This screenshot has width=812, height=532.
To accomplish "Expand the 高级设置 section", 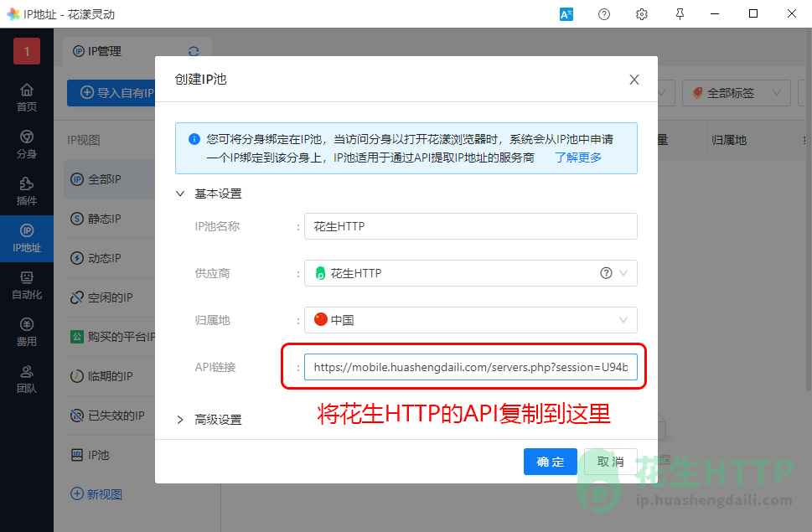I will pos(180,420).
